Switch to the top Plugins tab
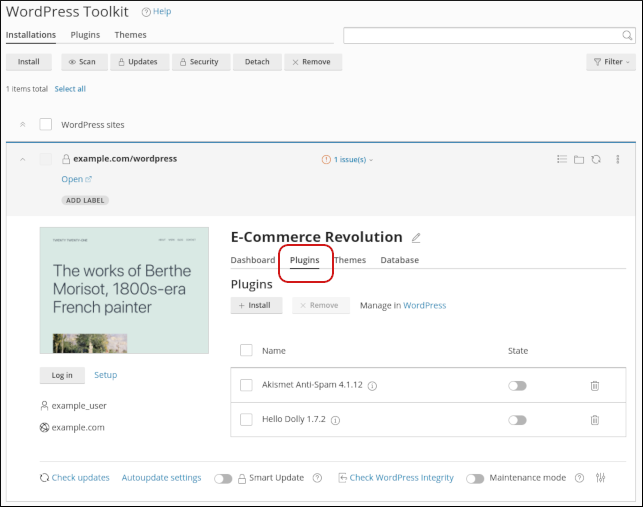This screenshot has width=643, height=507. pos(85,35)
